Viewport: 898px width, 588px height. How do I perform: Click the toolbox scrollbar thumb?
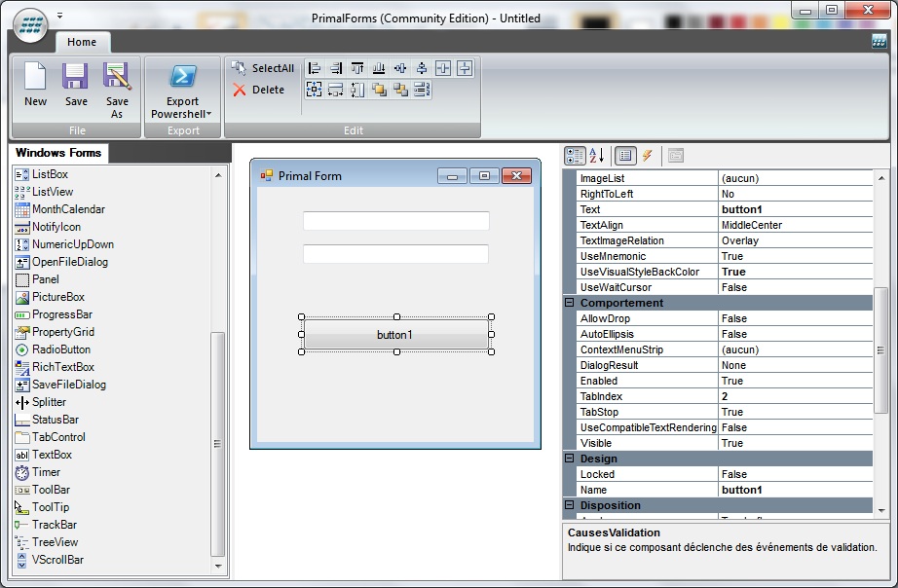click(217, 444)
